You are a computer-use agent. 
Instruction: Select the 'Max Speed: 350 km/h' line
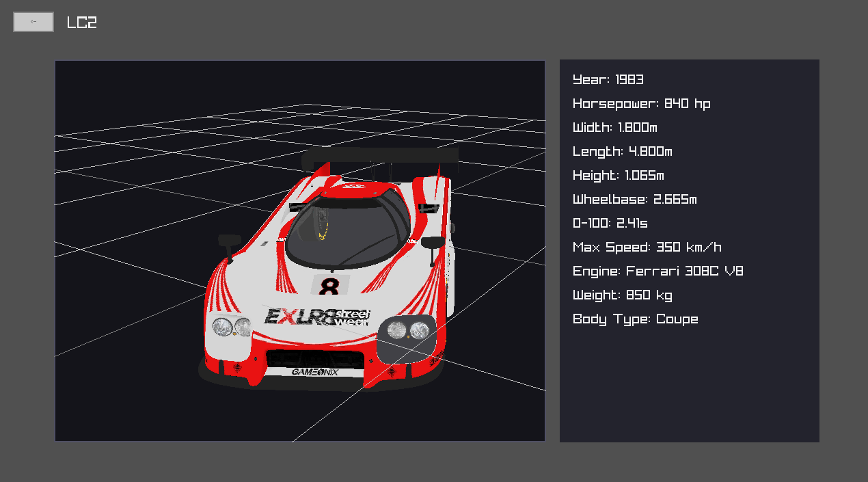[647, 247]
